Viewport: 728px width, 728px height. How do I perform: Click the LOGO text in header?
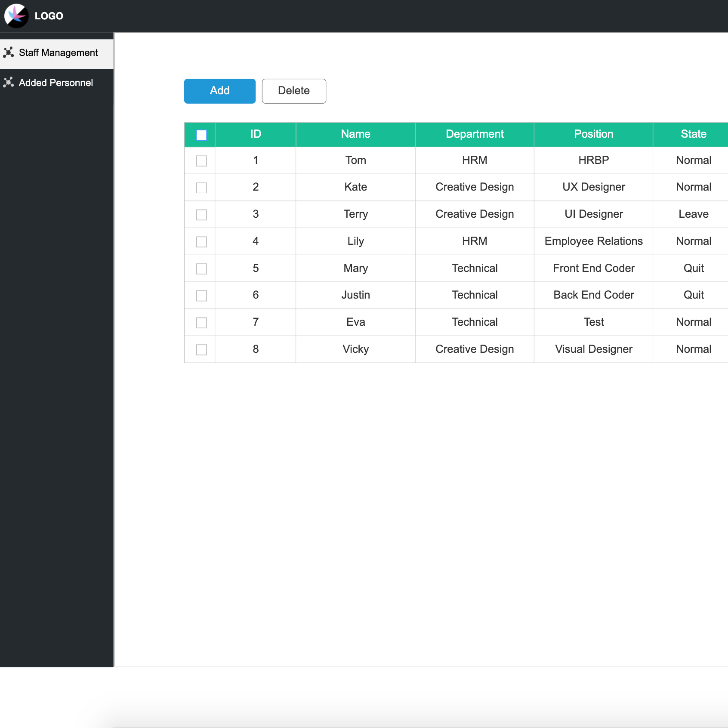coord(49,16)
